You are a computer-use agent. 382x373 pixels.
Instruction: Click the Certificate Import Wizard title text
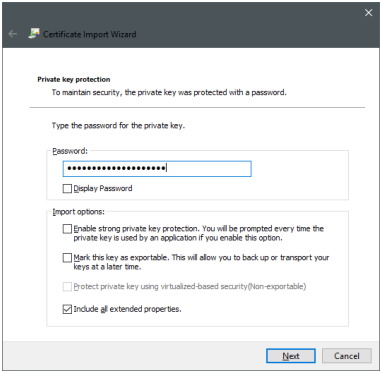tap(90, 34)
